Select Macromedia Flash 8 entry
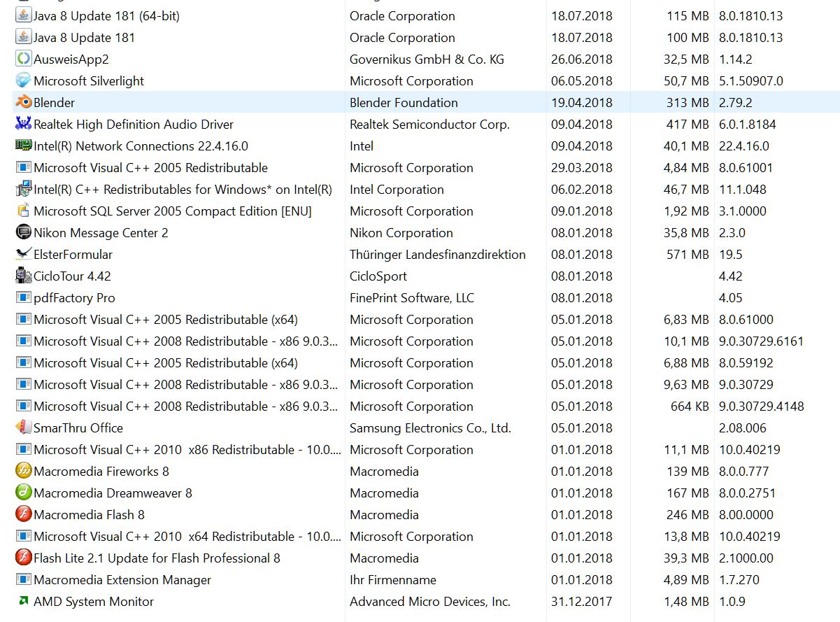The height and width of the screenshot is (622, 840). [x=89, y=514]
